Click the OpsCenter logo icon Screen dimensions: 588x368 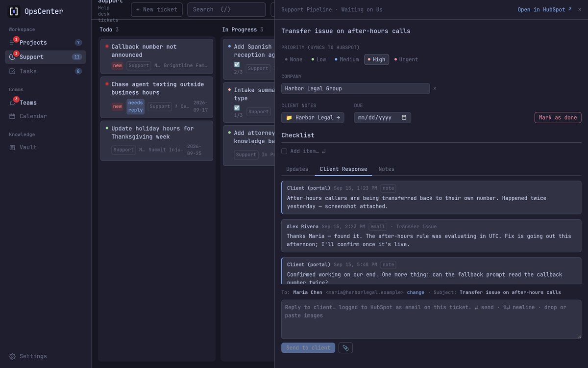click(14, 11)
